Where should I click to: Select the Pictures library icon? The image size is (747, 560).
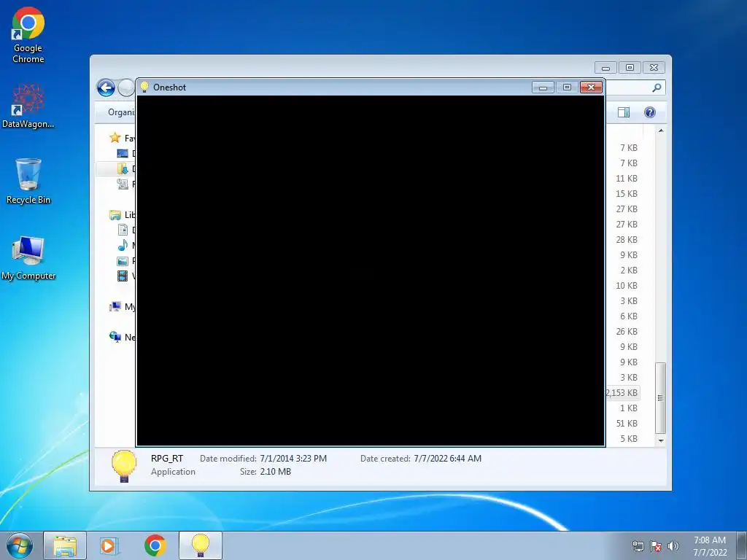[123, 261]
